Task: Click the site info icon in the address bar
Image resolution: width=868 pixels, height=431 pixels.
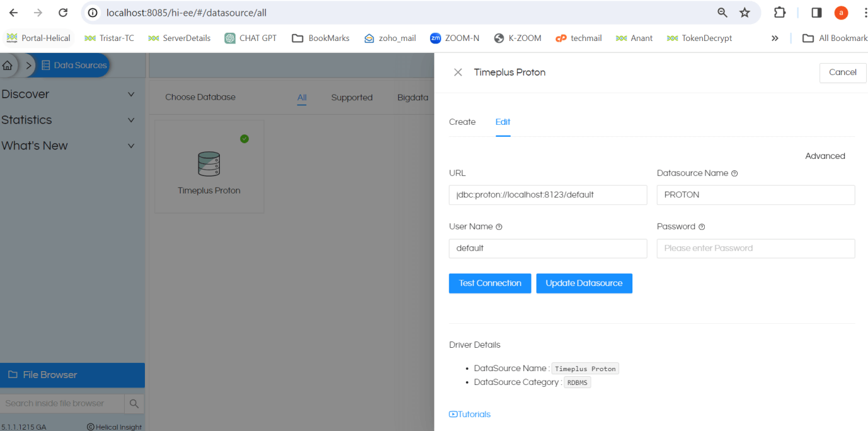Action: click(x=93, y=13)
